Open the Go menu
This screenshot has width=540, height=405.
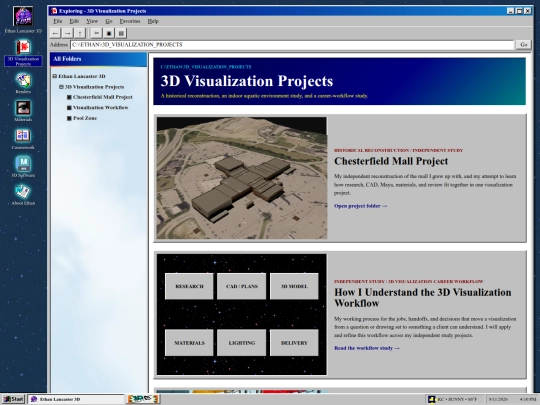coord(109,21)
